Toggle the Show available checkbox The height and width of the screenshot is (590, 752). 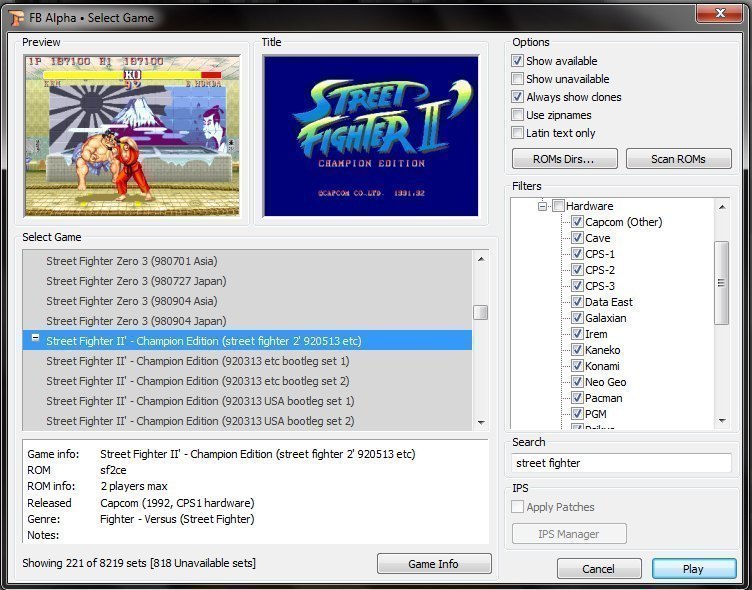coord(517,61)
